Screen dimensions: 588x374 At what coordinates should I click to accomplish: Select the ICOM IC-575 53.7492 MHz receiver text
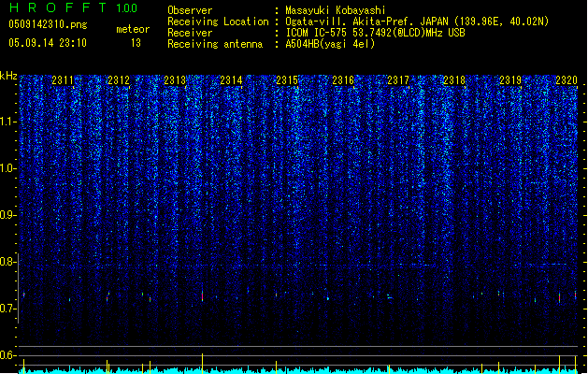click(x=375, y=33)
